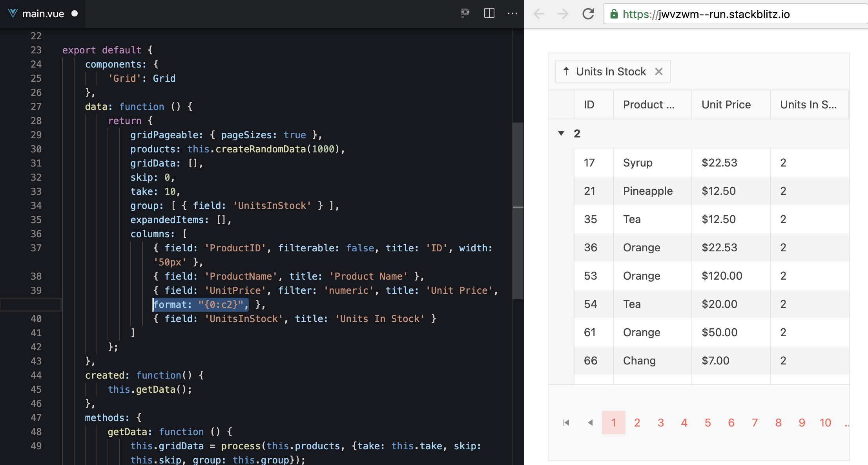The image size is (868, 465).
Task: Reload the preview page
Action: (x=587, y=14)
